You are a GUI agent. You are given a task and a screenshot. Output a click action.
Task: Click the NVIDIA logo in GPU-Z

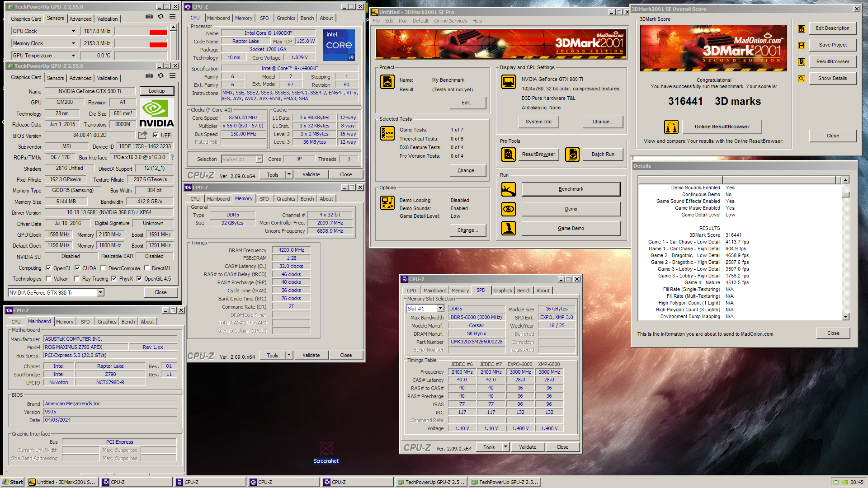[x=156, y=113]
